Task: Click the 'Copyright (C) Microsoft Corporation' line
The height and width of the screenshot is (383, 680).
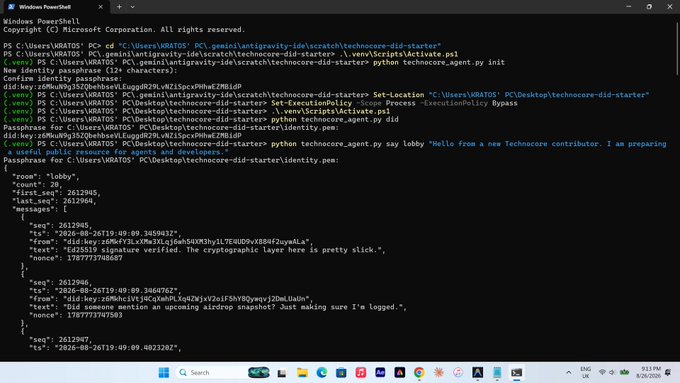Action: 124,30
